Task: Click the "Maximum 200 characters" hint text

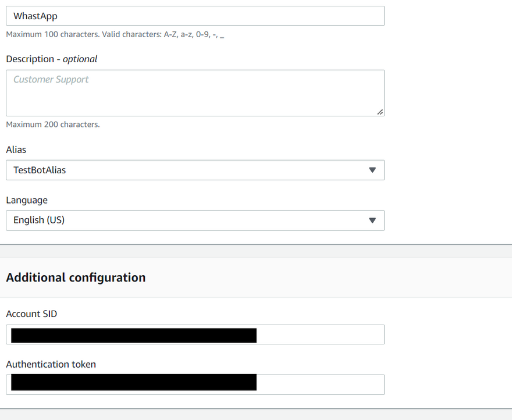Action: 53,124
